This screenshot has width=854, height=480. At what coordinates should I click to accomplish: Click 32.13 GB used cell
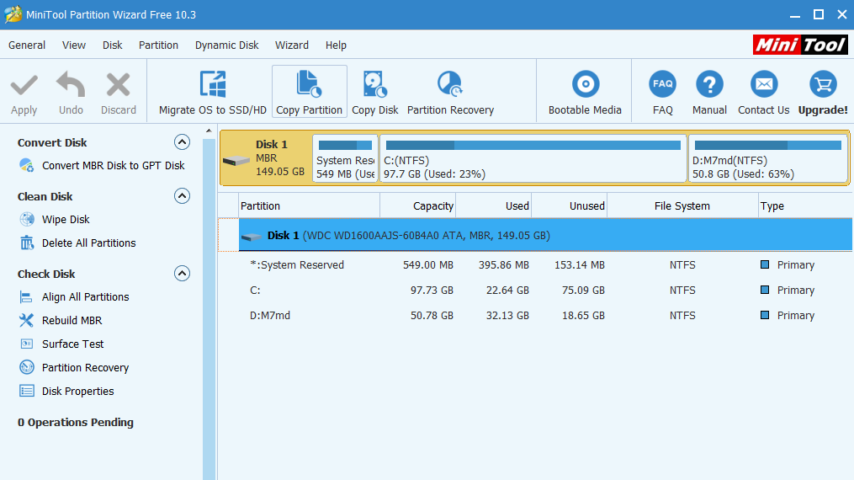(508, 315)
